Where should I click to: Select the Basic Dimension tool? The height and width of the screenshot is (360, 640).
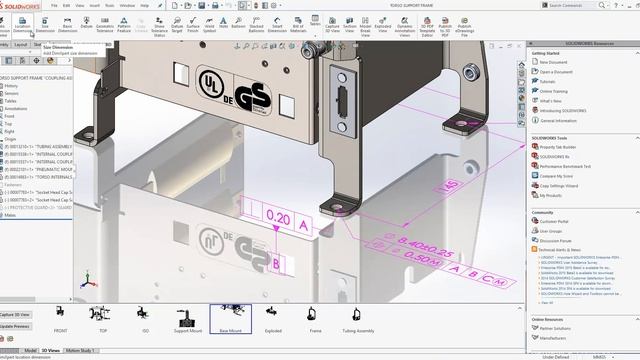click(67, 25)
